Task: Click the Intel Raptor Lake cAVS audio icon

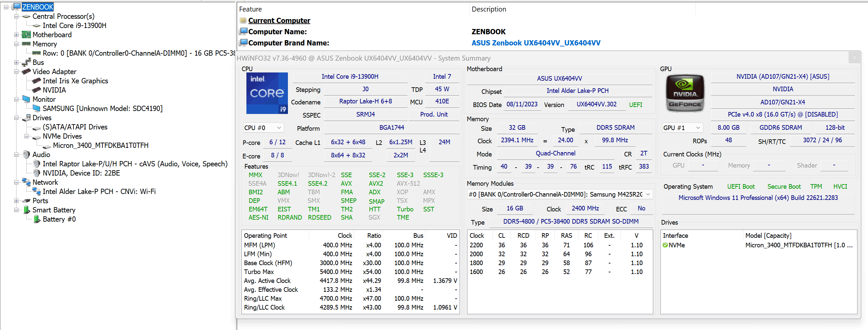Action: 36,164
